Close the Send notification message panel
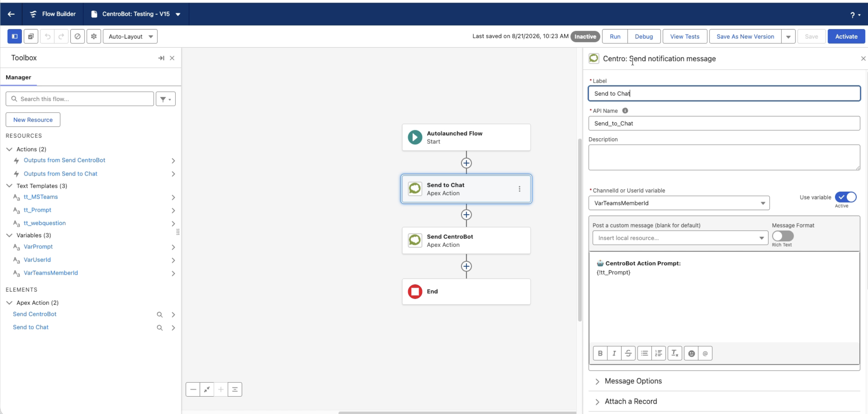Viewport: 868px width, 414px height. pyautogui.click(x=863, y=59)
